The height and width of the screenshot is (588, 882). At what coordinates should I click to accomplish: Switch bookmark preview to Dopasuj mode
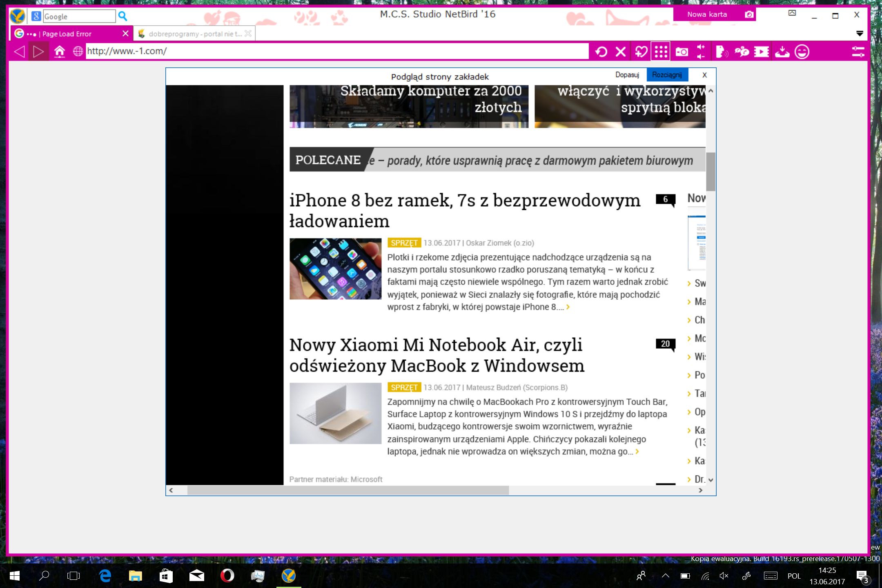coord(627,75)
